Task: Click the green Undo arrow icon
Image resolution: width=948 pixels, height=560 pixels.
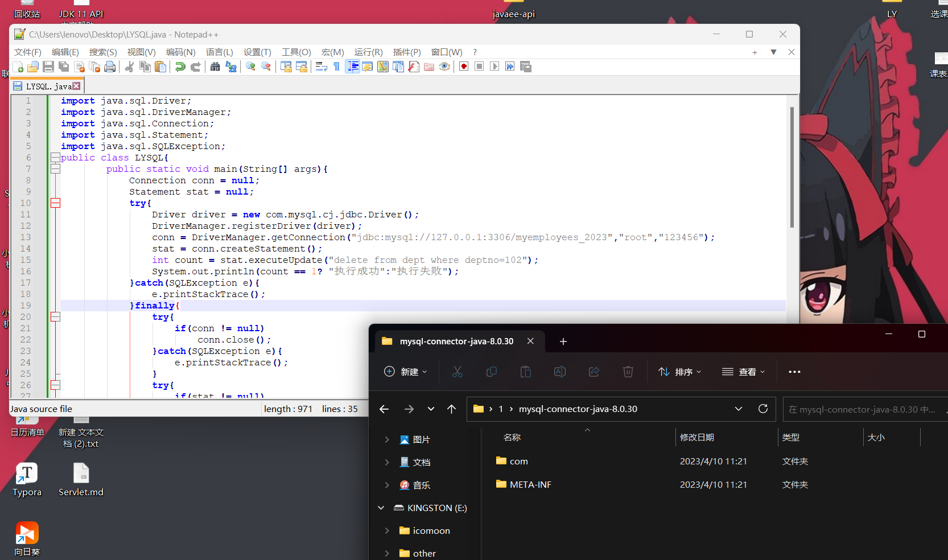Action: [x=180, y=67]
